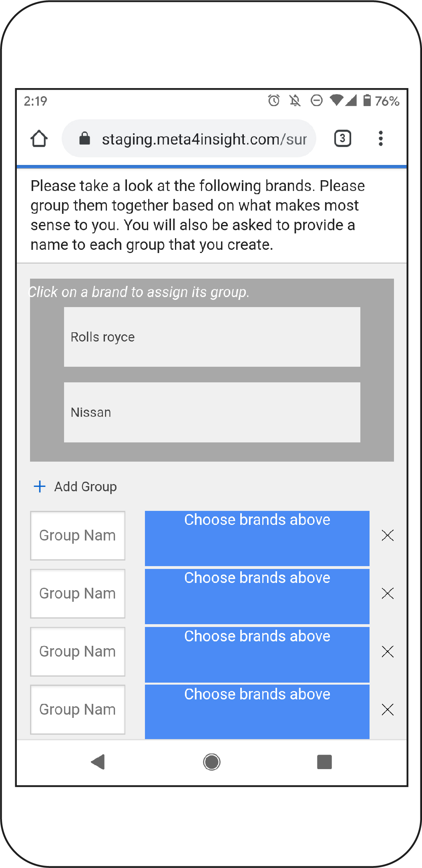Select the Rolls royce brand card
Viewport: 422px width, 868px height.
click(212, 337)
